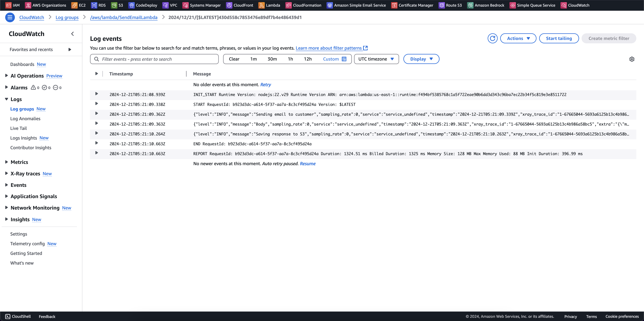644x321 pixels.
Task: Open Dashboards in sidebar
Action: (22, 64)
